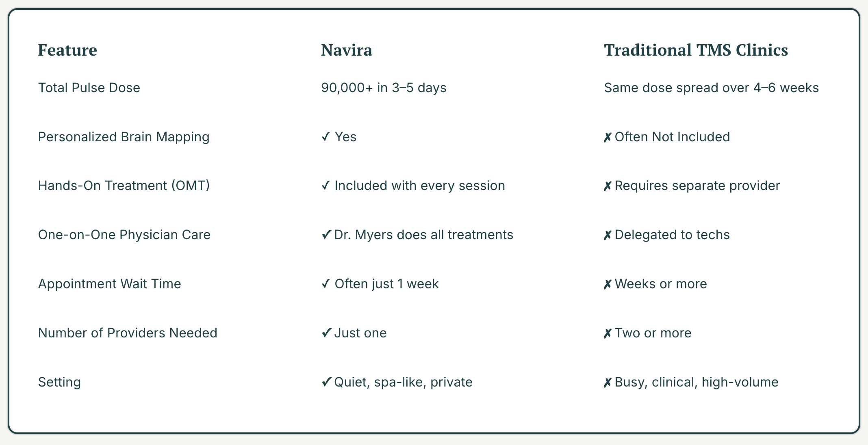
Task: Click the X mark before "Weeks or more"
Action: (x=608, y=284)
